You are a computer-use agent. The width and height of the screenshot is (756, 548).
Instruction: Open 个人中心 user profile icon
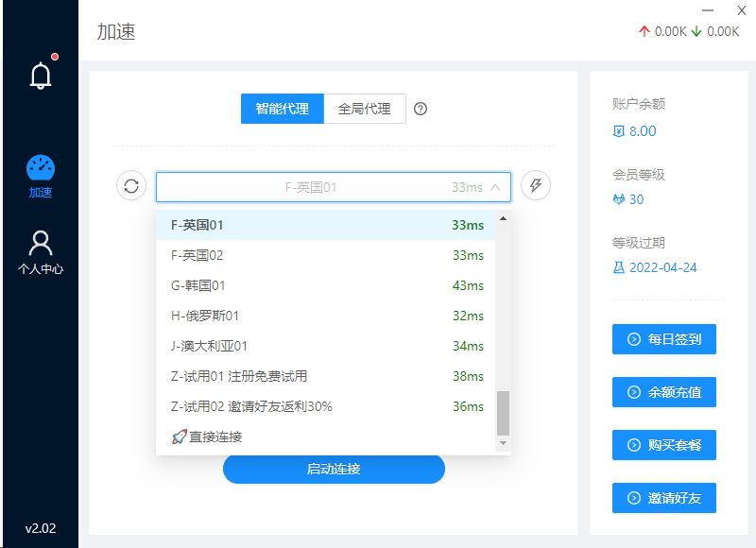point(40,244)
